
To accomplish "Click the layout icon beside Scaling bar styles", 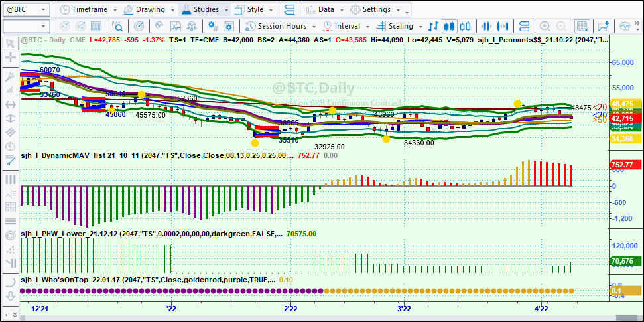I will (x=524, y=27).
